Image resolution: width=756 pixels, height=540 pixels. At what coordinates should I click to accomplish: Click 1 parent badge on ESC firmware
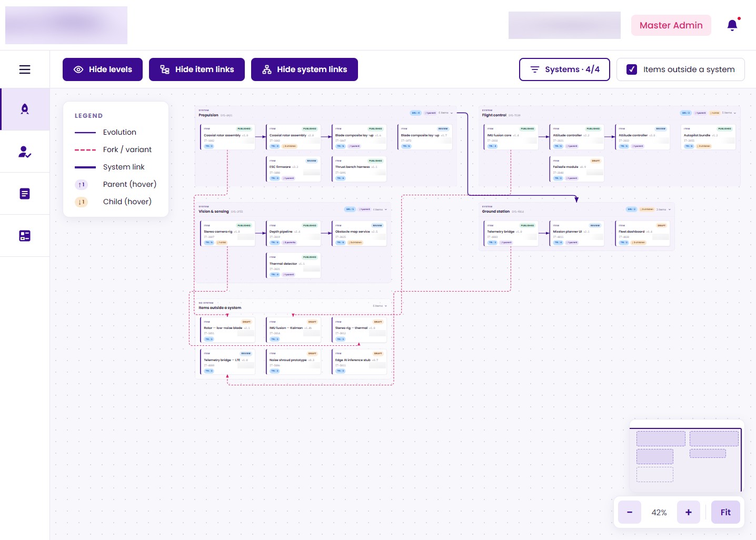coord(289,178)
